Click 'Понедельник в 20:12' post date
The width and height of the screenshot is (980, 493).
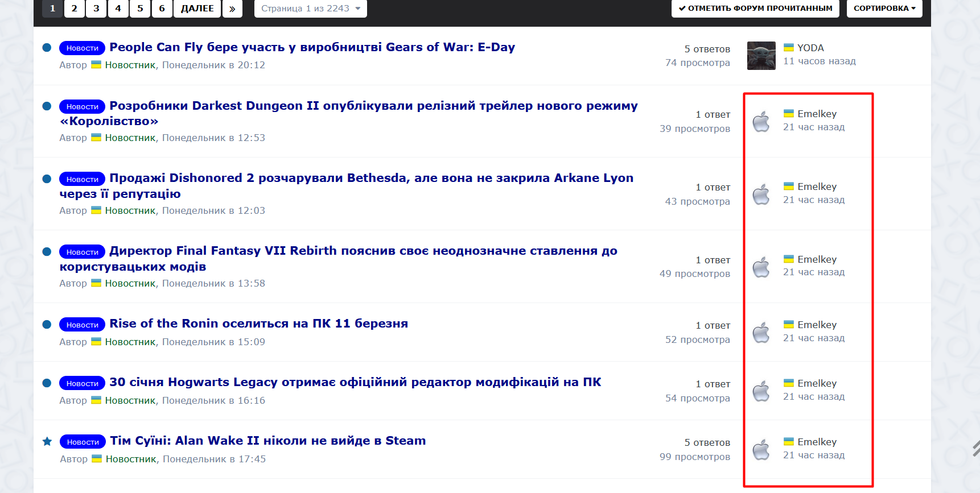(213, 65)
